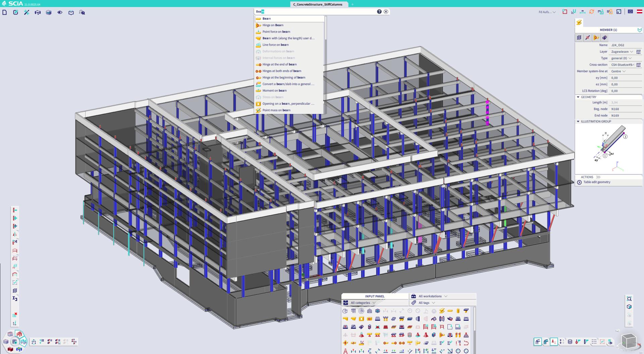The height and width of the screenshot is (354, 644).
Task: Open the library book icon in top toolbar
Action: click(x=71, y=12)
